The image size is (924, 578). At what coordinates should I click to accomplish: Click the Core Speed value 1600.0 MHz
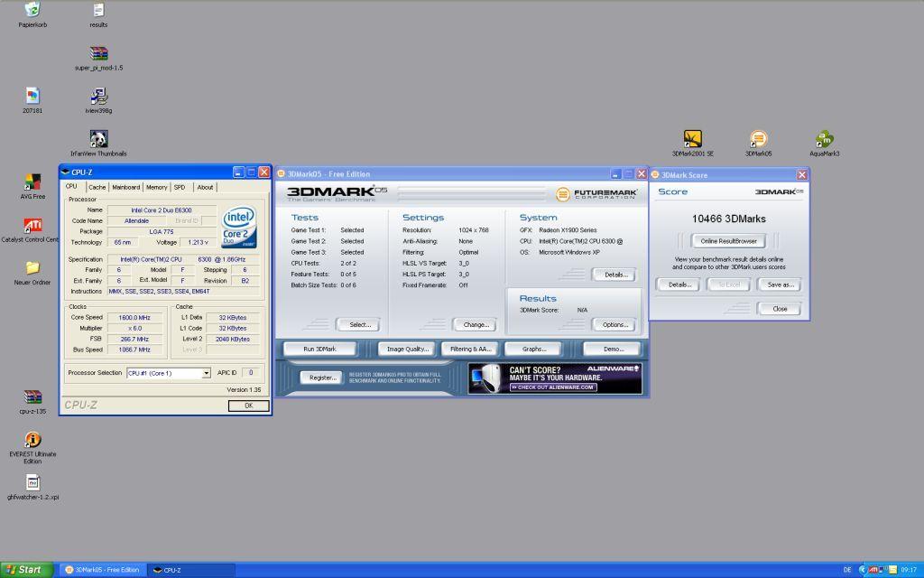click(x=134, y=317)
